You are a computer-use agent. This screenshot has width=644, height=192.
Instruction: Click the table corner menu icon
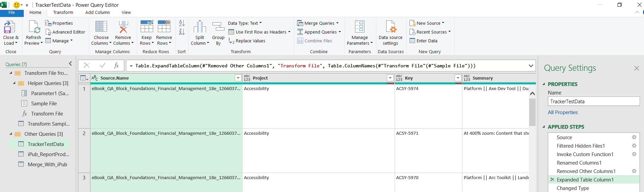pyautogui.click(x=84, y=78)
